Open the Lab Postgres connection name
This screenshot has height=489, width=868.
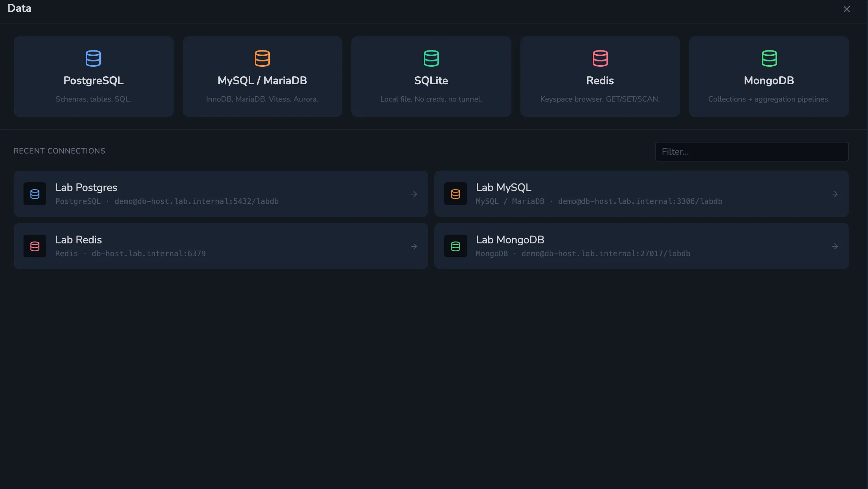click(x=86, y=187)
